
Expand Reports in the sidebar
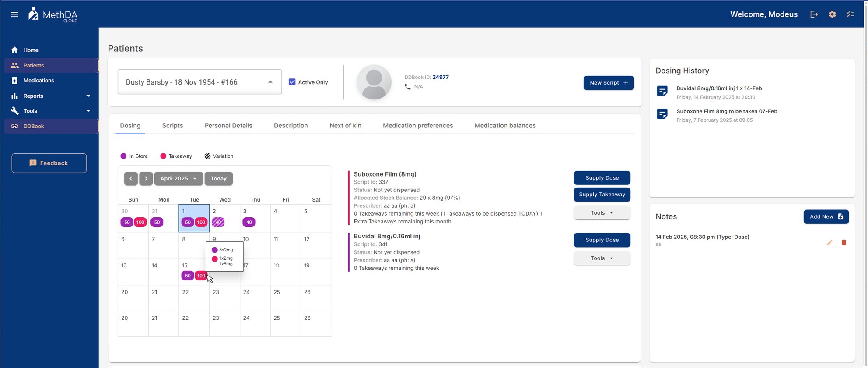(x=88, y=96)
